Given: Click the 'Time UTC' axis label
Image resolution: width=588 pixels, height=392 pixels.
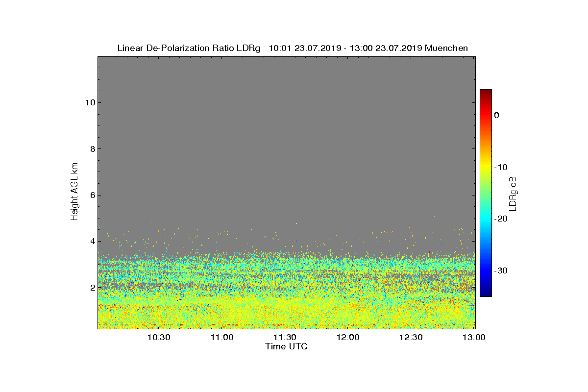Looking at the screenshot, I should click(x=287, y=346).
